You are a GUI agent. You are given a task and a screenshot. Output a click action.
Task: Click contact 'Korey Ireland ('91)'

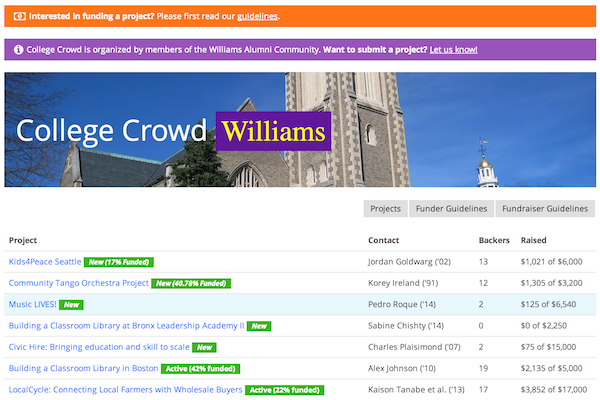coord(403,283)
